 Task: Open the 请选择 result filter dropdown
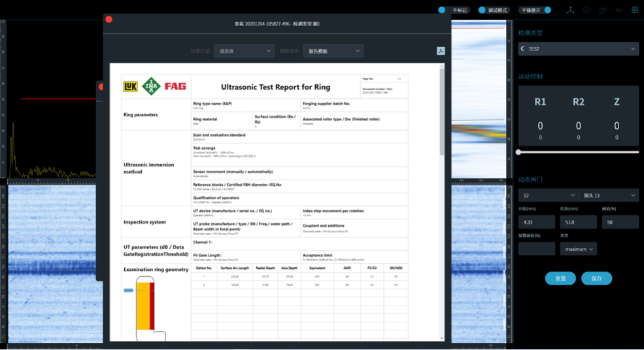tap(244, 51)
